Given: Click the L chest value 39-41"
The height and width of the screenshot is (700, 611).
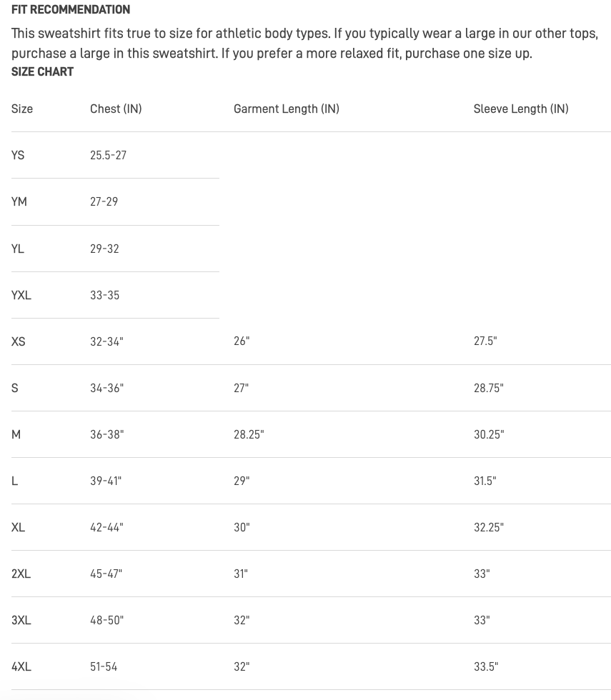Looking at the screenshot, I should (x=106, y=481).
